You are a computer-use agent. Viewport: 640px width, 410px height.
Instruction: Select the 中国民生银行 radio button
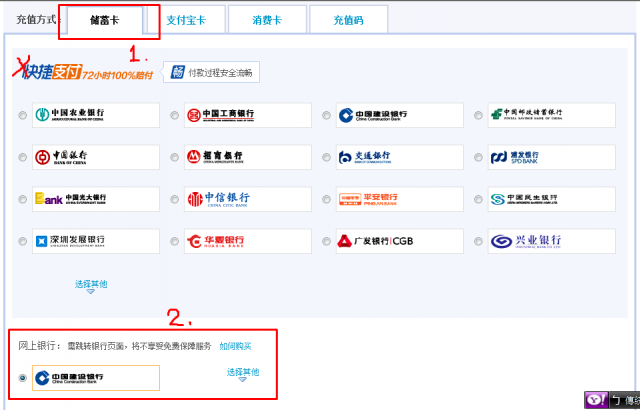478,199
